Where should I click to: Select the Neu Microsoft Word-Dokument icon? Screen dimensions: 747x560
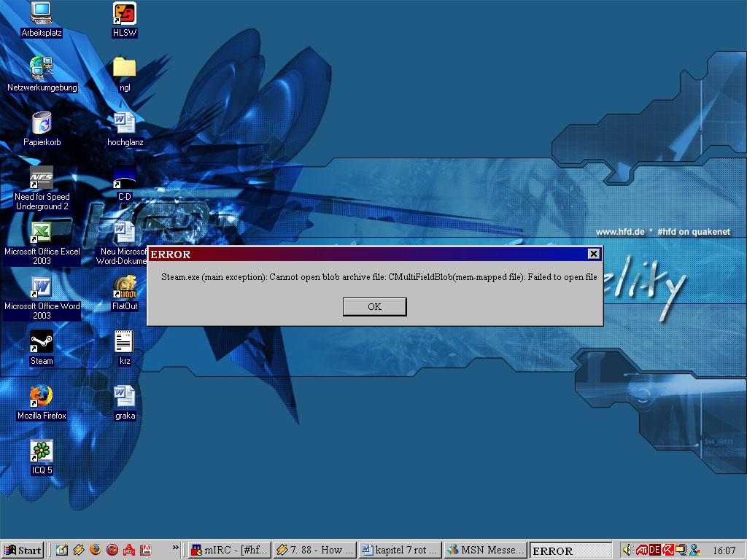pyautogui.click(x=122, y=243)
